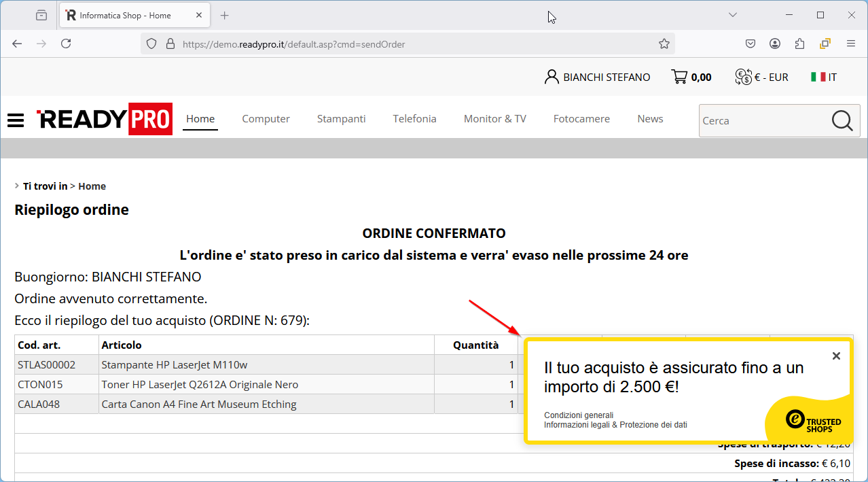Image resolution: width=868 pixels, height=482 pixels.
Task: View site security padlock info
Action: pyautogui.click(x=170, y=44)
